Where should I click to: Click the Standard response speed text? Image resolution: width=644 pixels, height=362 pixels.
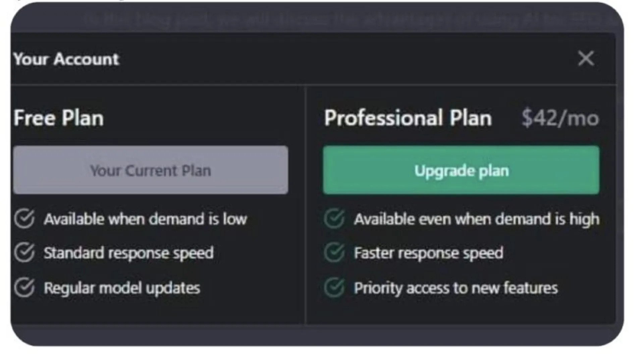(128, 253)
